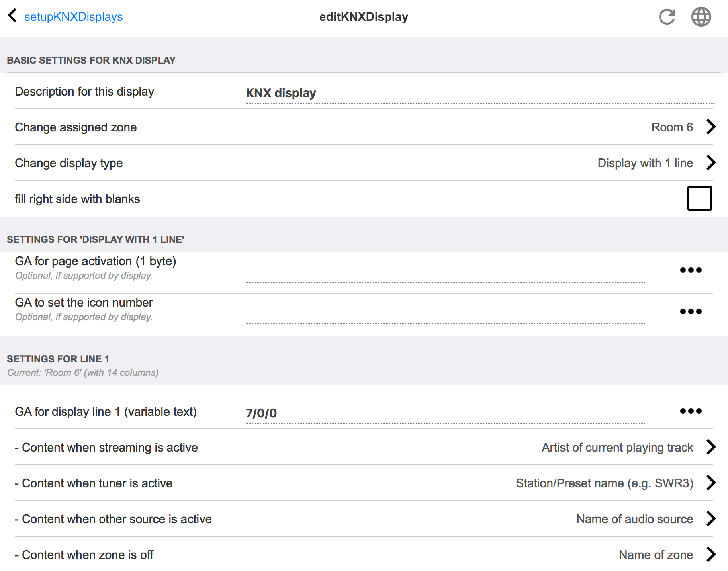The height and width of the screenshot is (571, 728).
Task: Reload the page with the refresh icon
Action: 667,17
